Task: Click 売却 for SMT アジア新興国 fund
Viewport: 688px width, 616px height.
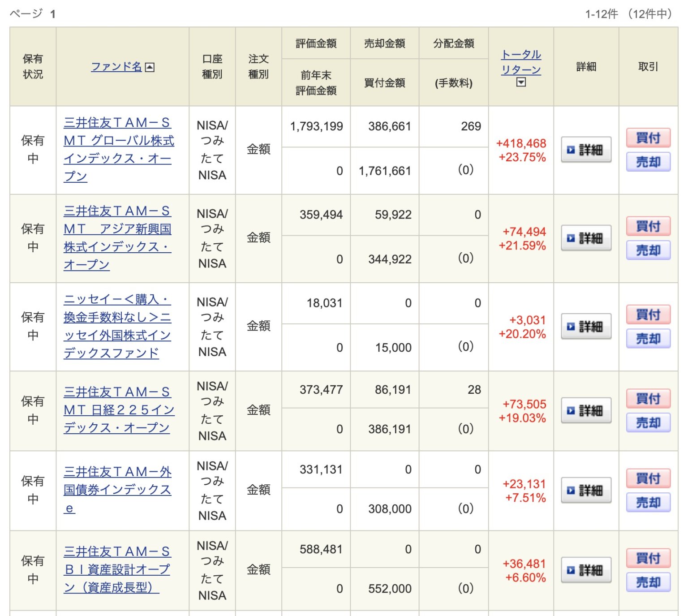Action: tap(648, 250)
